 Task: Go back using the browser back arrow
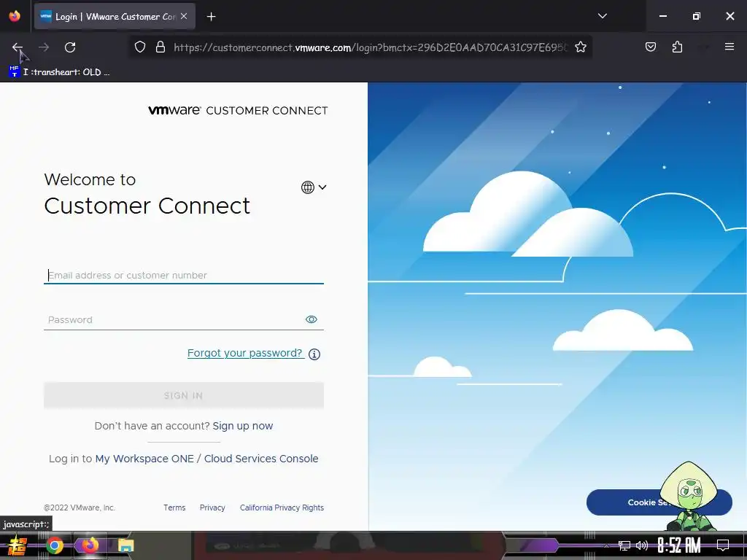pos(18,47)
